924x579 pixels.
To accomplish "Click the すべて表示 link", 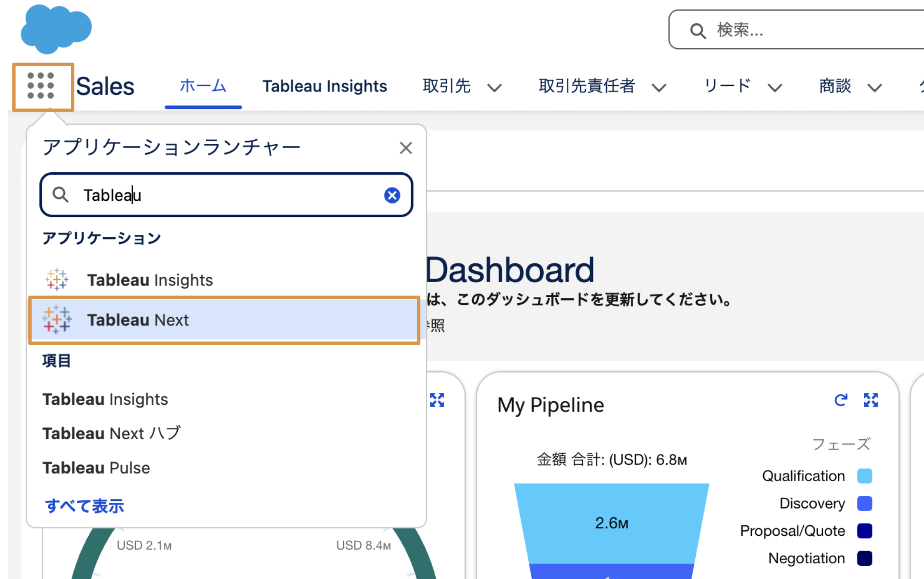I will click(x=85, y=506).
